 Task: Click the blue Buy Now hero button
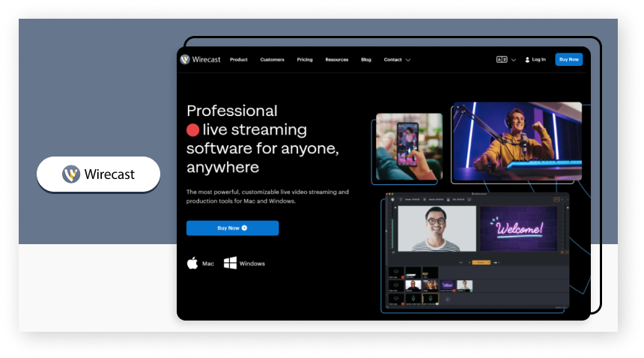click(232, 228)
